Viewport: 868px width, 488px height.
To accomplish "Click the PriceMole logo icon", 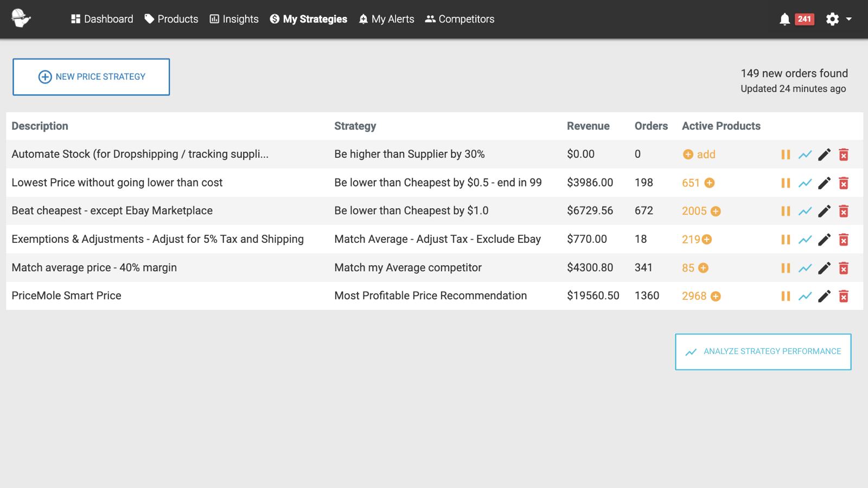I will pos(21,18).
